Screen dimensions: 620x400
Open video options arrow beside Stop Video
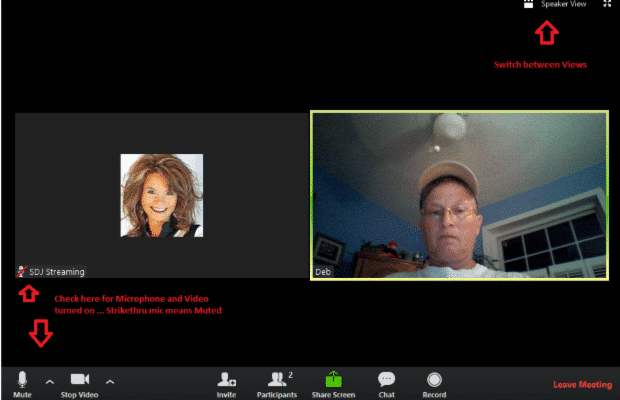pyautogui.click(x=110, y=382)
